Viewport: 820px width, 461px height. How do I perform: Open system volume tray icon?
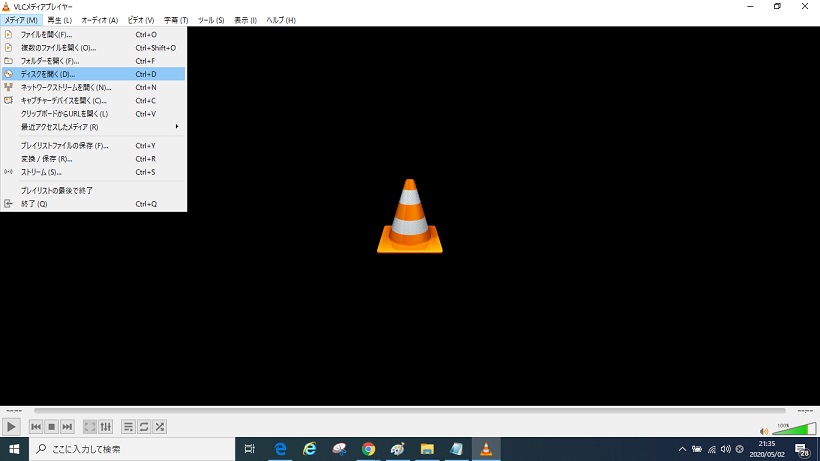[x=725, y=449]
